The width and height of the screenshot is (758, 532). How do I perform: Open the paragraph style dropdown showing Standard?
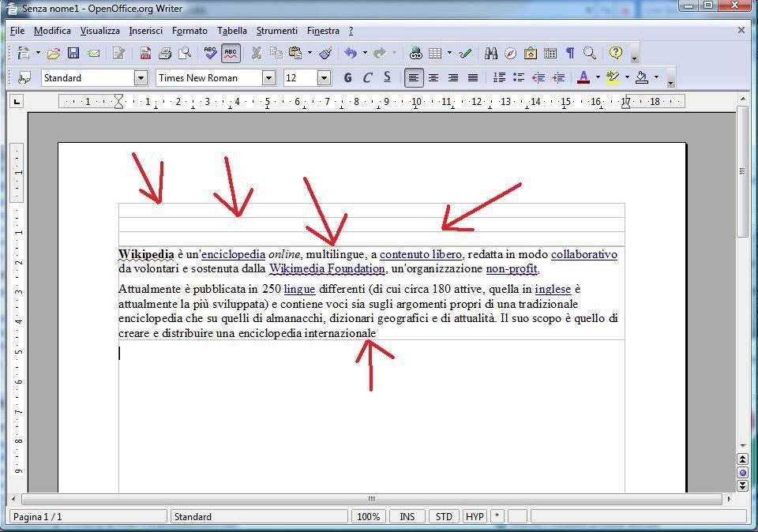tap(141, 77)
